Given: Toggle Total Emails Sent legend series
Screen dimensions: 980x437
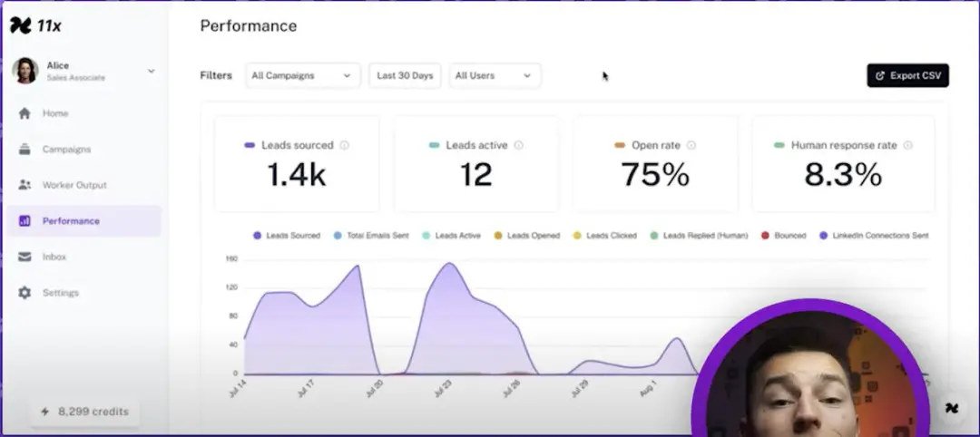Looking at the screenshot, I should click(371, 236).
